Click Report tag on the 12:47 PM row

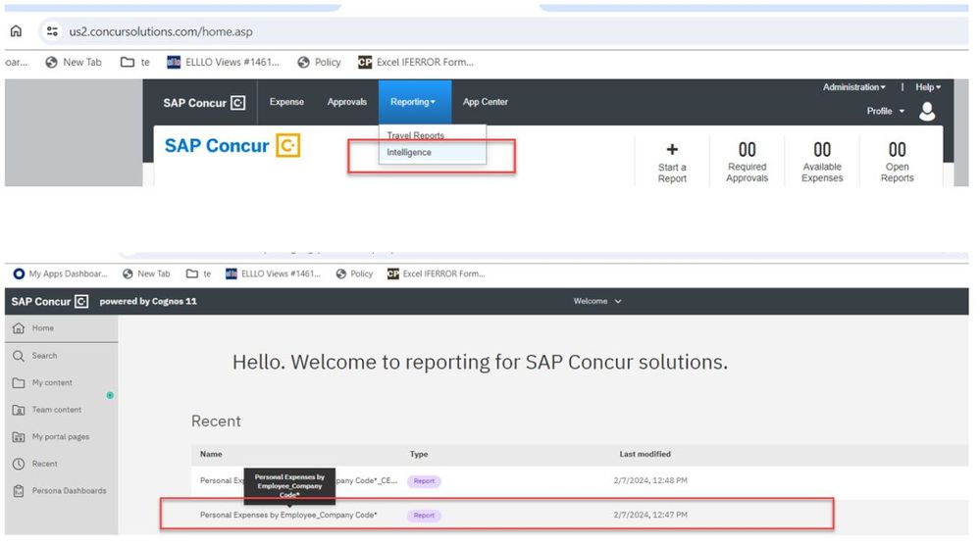(424, 516)
